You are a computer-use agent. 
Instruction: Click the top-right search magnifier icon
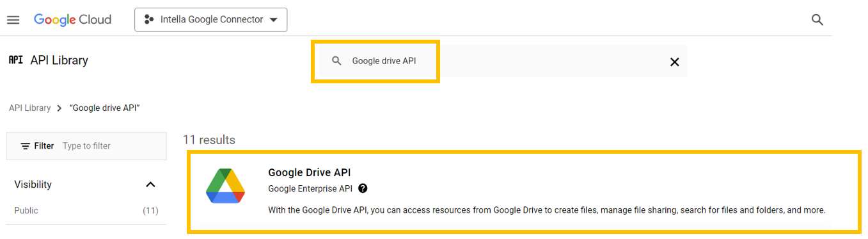point(817,20)
